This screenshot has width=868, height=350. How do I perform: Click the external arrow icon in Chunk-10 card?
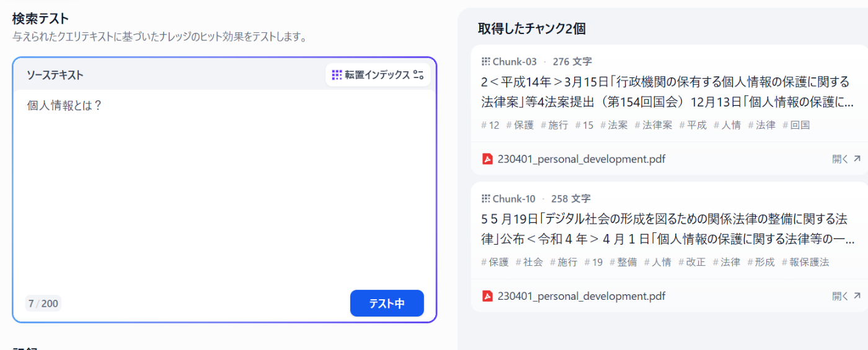(857, 295)
